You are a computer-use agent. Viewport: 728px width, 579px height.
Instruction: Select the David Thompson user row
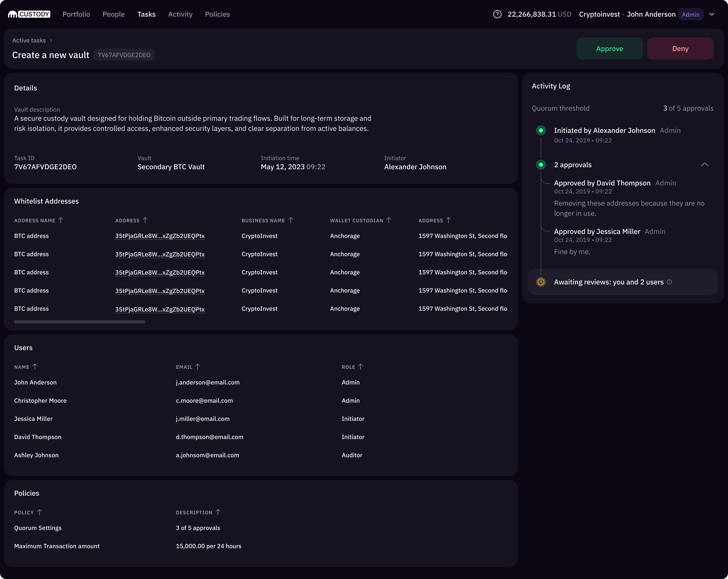pyautogui.click(x=261, y=437)
